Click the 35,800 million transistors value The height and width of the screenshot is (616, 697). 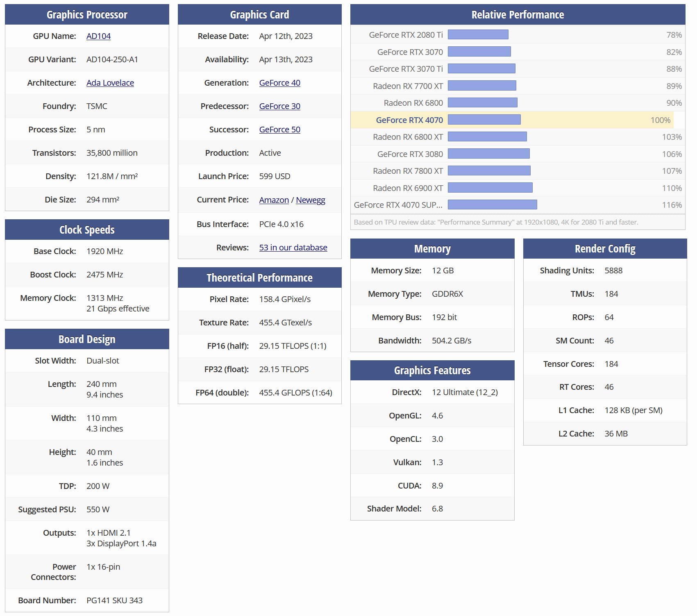click(112, 153)
